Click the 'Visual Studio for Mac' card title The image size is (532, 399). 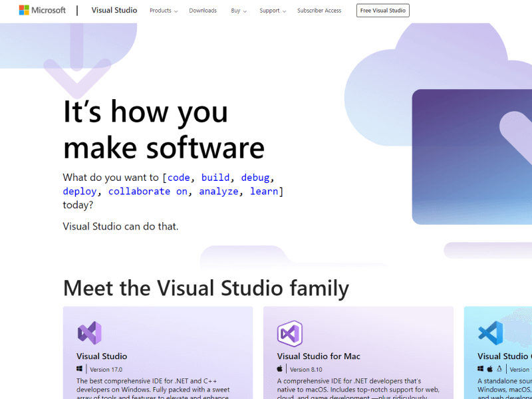pos(319,356)
